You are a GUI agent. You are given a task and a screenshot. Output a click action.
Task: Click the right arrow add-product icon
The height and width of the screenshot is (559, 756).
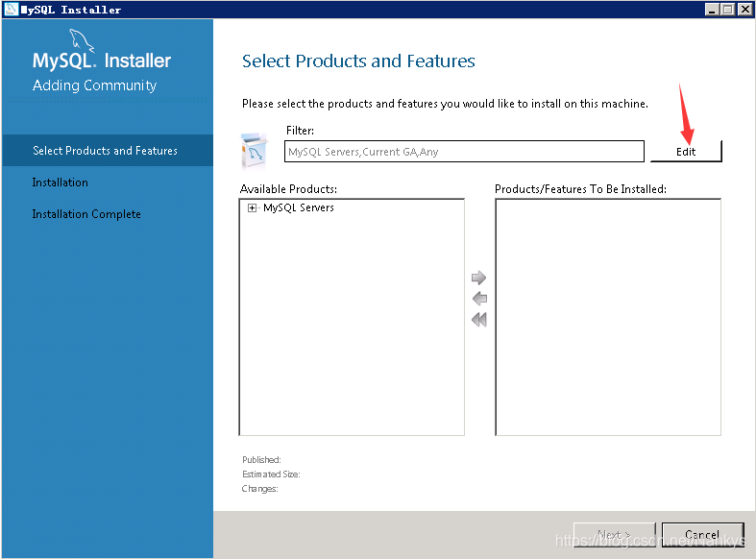478,278
